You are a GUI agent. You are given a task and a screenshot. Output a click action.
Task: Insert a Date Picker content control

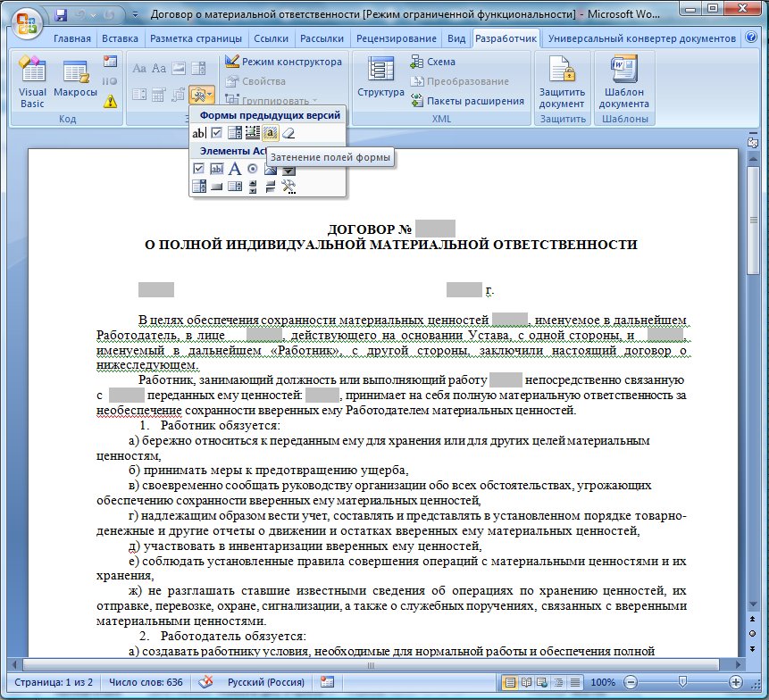(x=159, y=94)
